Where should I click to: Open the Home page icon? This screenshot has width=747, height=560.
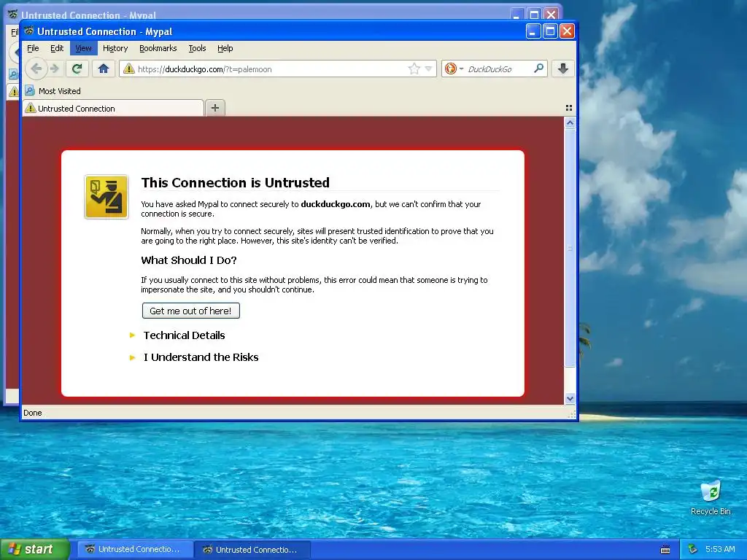(104, 69)
